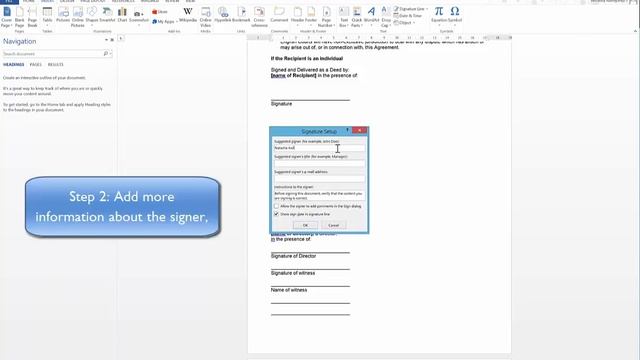Open the Navigation pane options arrow

click(106, 40)
